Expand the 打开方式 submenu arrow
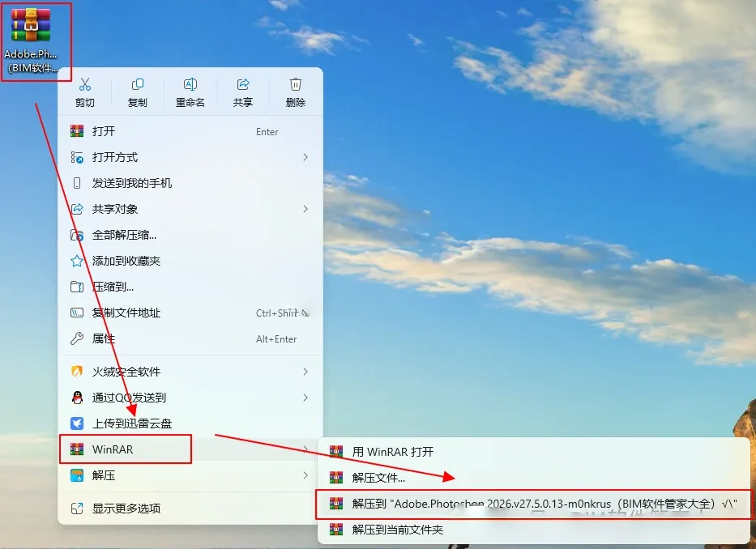The width and height of the screenshot is (756, 549). (x=305, y=157)
